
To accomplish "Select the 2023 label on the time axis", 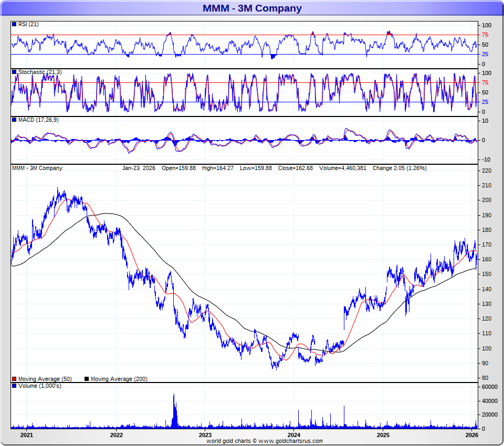I will pyautogui.click(x=205, y=436).
